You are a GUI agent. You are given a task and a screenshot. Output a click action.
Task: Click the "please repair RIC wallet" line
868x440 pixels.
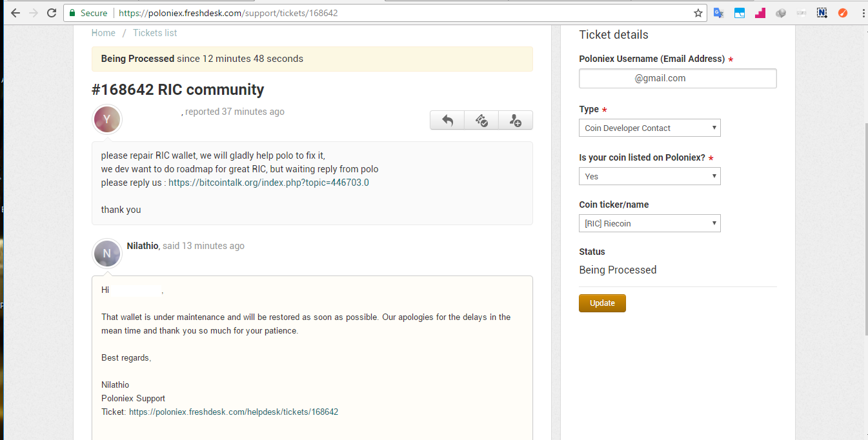tap(213, 155)
